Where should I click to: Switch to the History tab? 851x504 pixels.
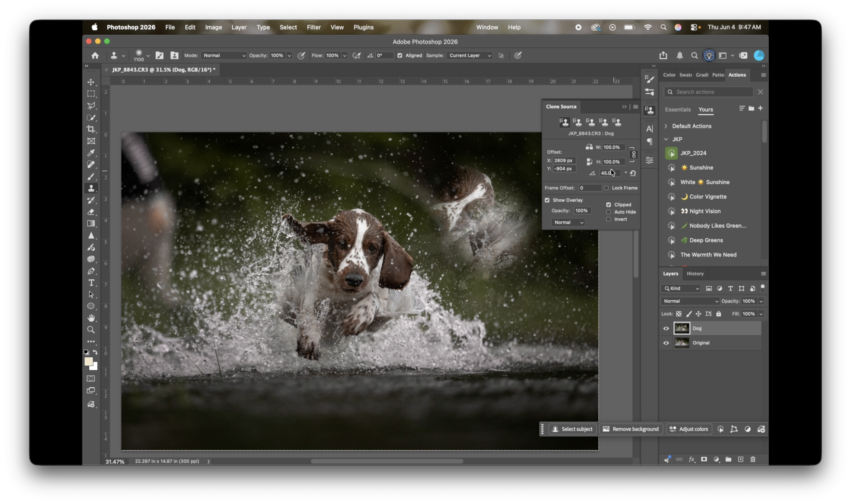coord(695,273)
